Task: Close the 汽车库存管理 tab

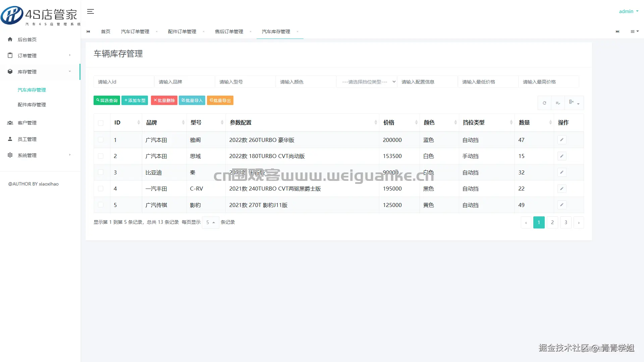Action: pos(298,32)
